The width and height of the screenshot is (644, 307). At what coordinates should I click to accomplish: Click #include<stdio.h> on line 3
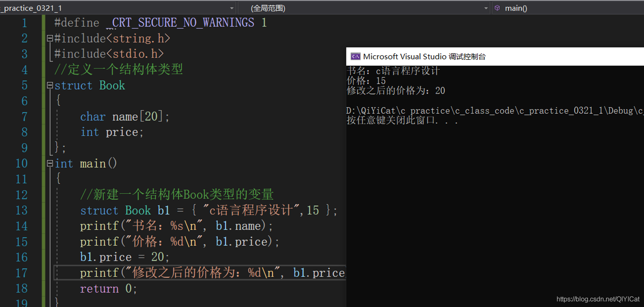[109, 54]
